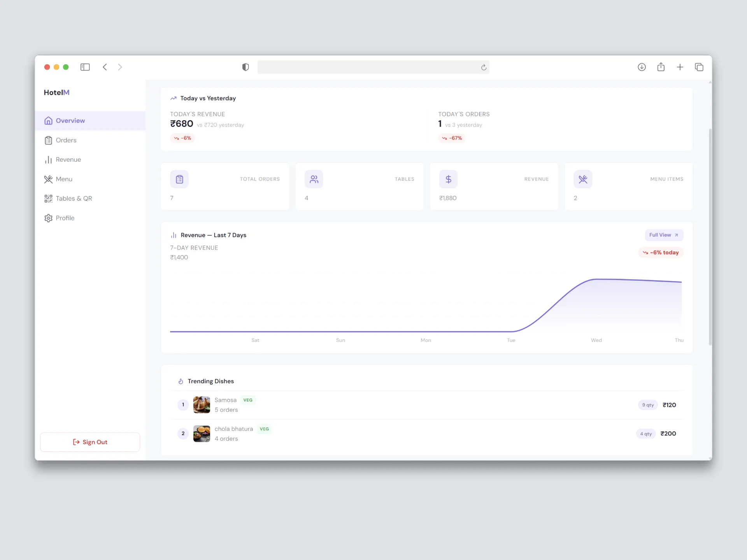Click the Tables people icon
The width and height of the screenshot is (747, 560).
314,179
